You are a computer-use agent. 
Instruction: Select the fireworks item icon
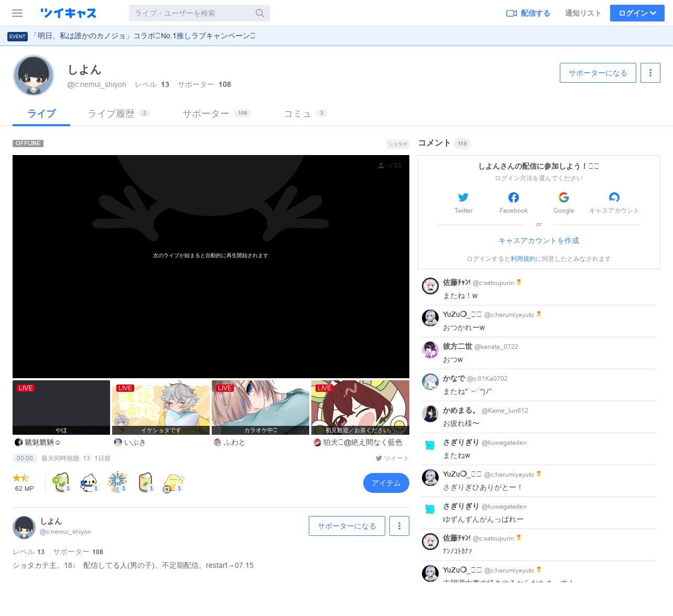tap(117, 482)
